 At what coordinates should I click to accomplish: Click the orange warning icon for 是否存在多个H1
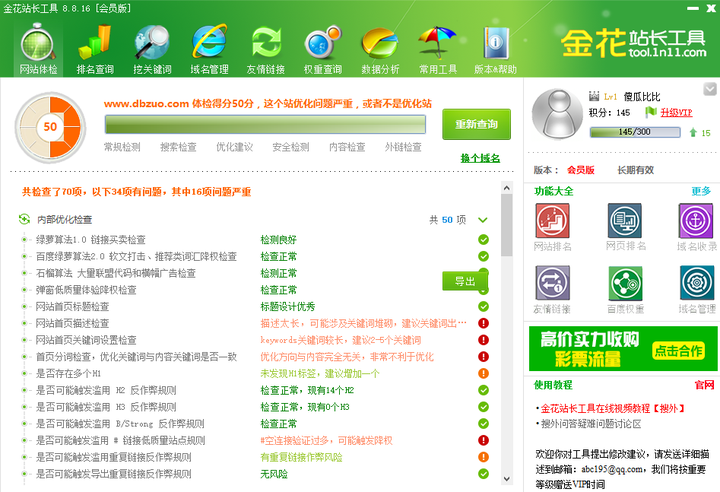483,373
